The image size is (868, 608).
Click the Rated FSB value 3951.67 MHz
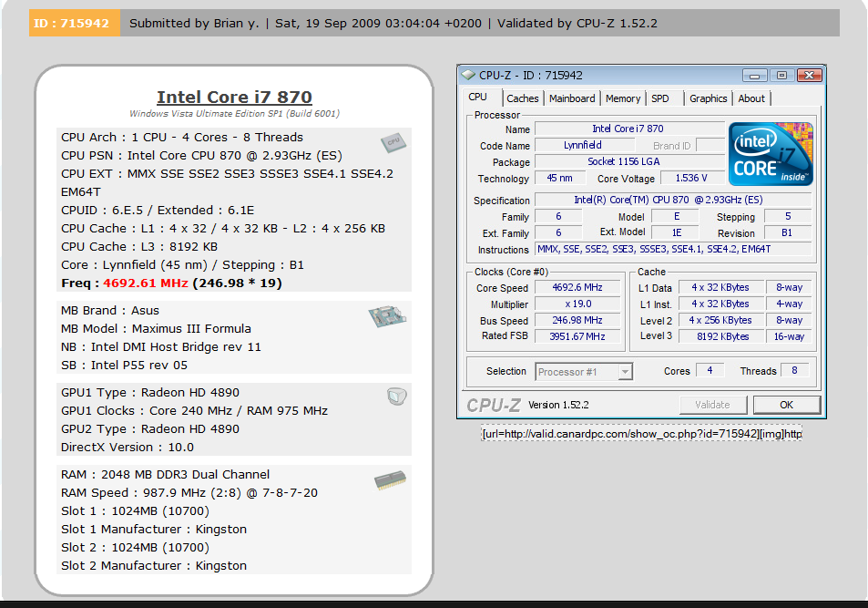click(x=577, y=336)
